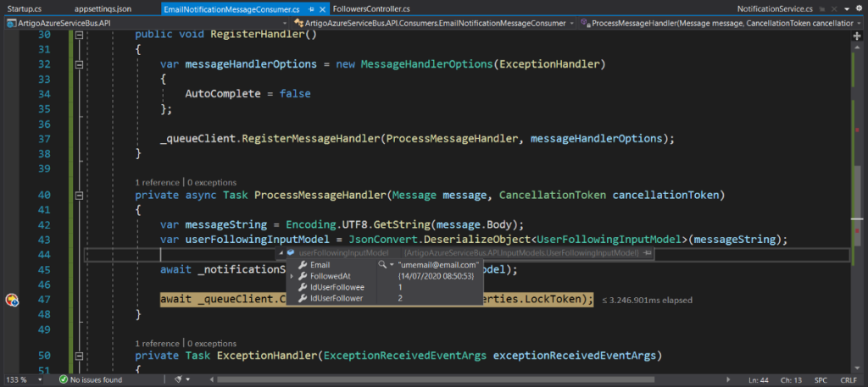The width and height of the screenshot is (868, 387).
Task: Click the 'Ch: 13' column indicator
Action: coord(790,380)
